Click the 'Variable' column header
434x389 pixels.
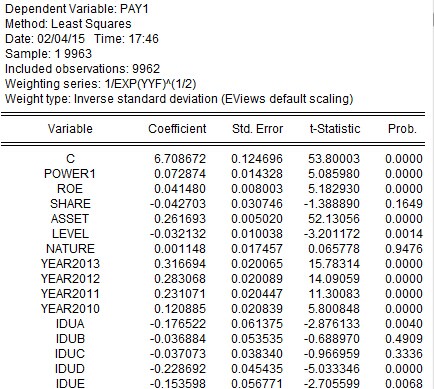[70, 129]
